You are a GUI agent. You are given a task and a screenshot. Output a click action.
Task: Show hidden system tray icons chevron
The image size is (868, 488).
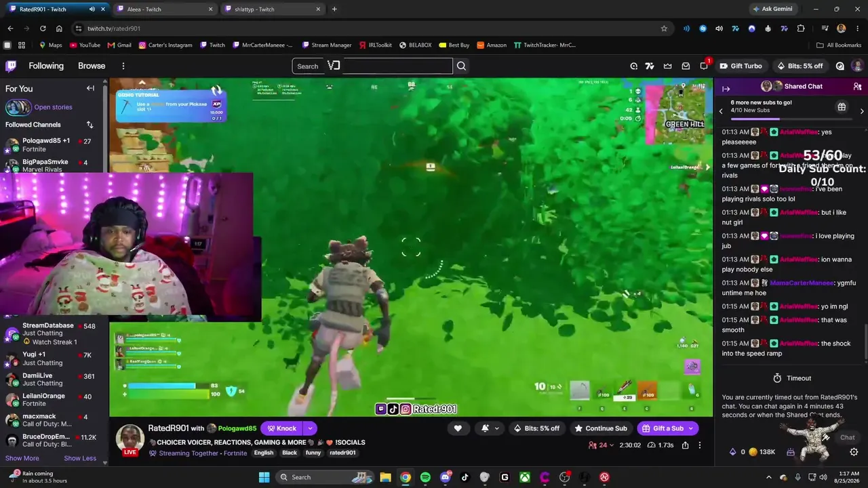point(768,477)
